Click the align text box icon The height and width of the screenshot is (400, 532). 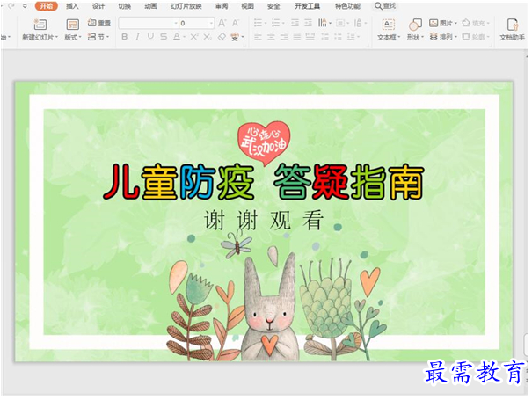(x=340, y=23)
